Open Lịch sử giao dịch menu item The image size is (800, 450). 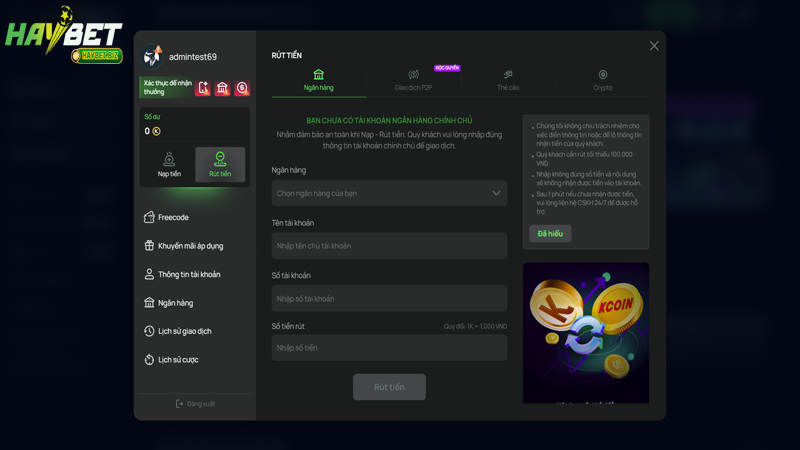point(184,331)
